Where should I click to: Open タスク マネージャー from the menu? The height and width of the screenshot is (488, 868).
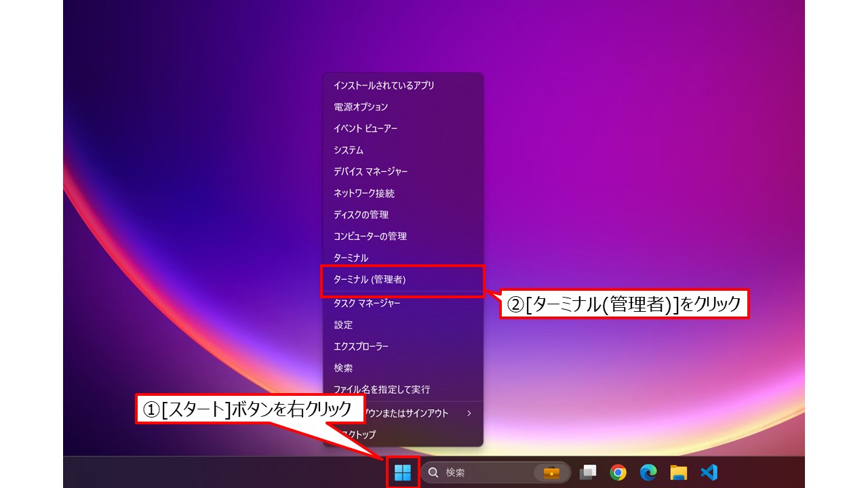click(x=403, y=304)
